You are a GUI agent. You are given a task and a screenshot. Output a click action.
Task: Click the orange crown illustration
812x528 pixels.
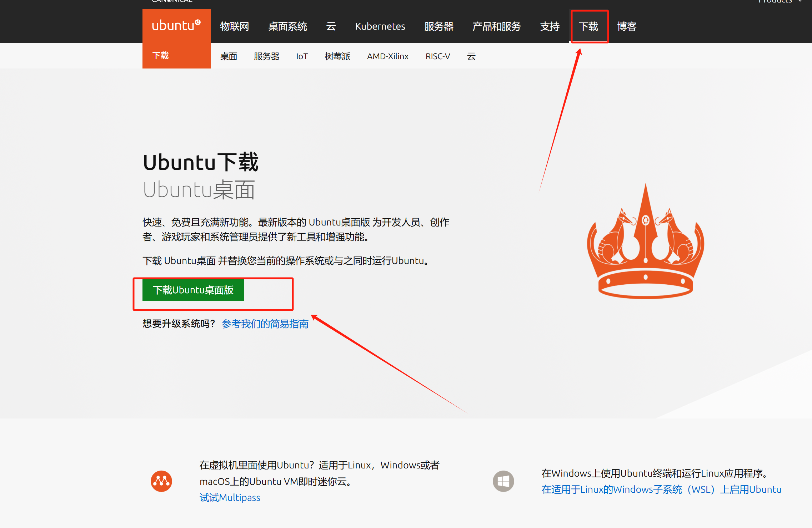coord(646,241)
